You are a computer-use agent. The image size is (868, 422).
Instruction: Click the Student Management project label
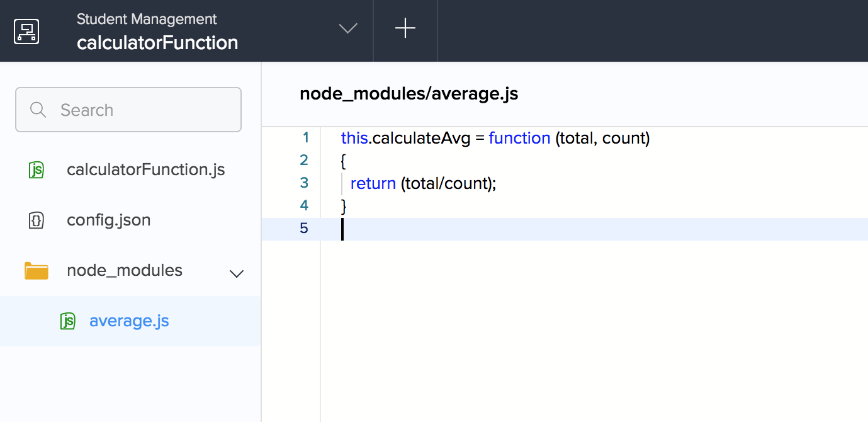tap(147, 19)
